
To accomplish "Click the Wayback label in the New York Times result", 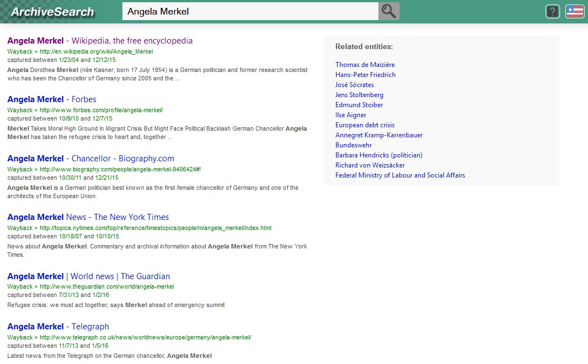I will [x=20, y=228].
